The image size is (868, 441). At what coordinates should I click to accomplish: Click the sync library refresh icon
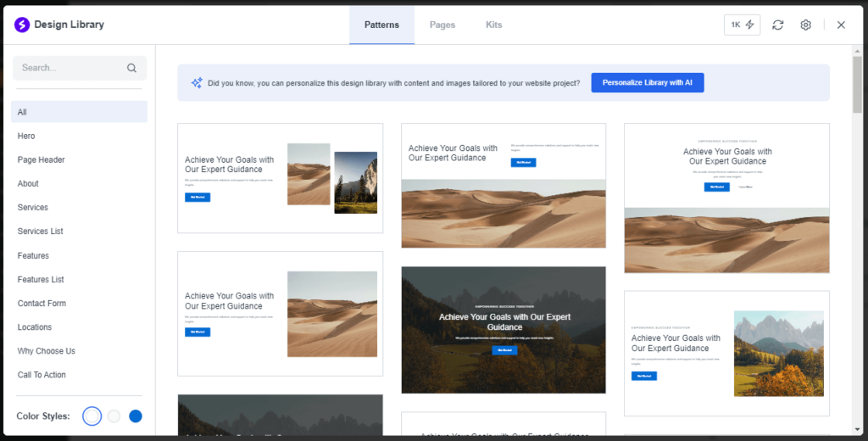coord(778,25)
